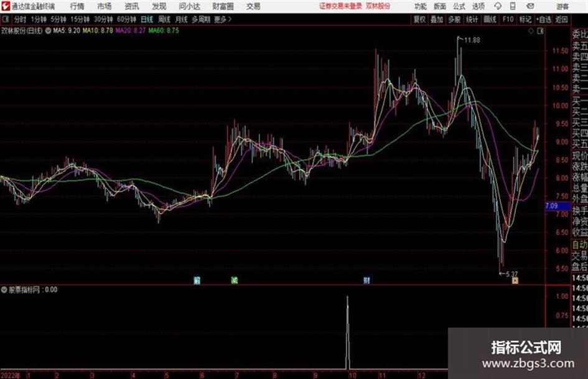
Task: Open the 公式 menu
Action: (459, 6)
